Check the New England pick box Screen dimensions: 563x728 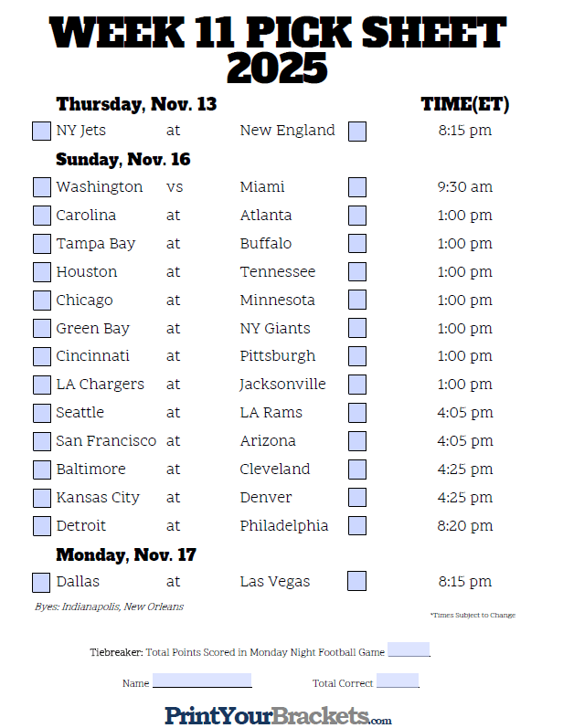pos(357,131)
